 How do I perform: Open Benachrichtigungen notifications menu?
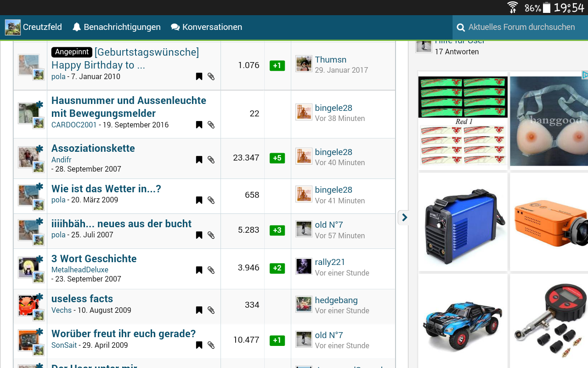click(x=122, y=27)
